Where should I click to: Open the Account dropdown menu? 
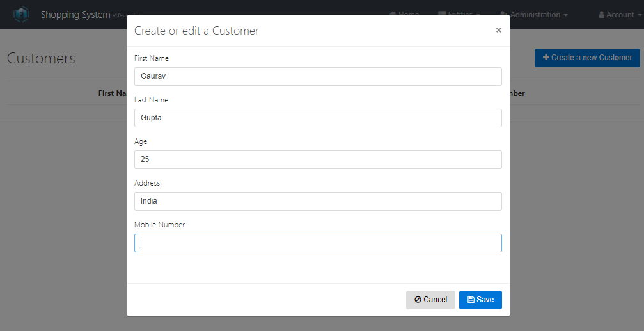click(x=620, y=15)
